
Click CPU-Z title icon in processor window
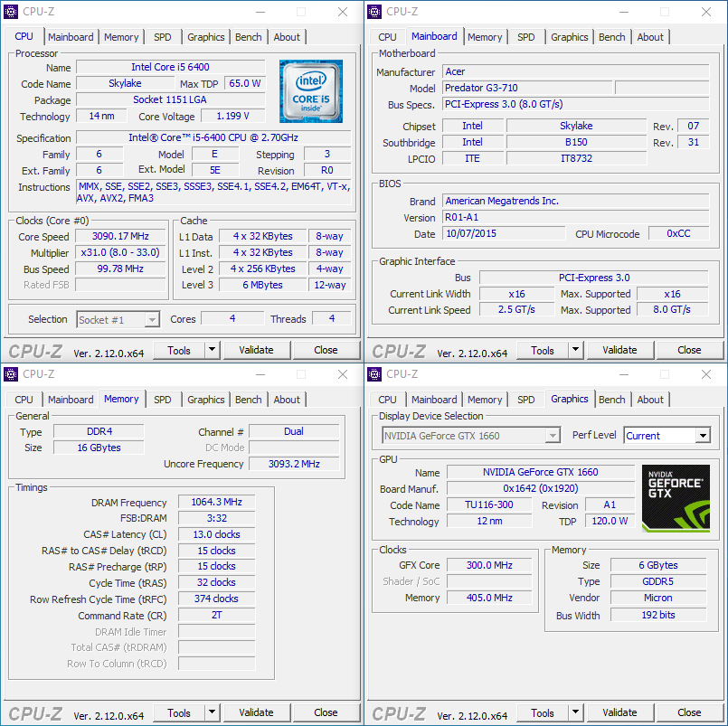[x=11, y=12]
